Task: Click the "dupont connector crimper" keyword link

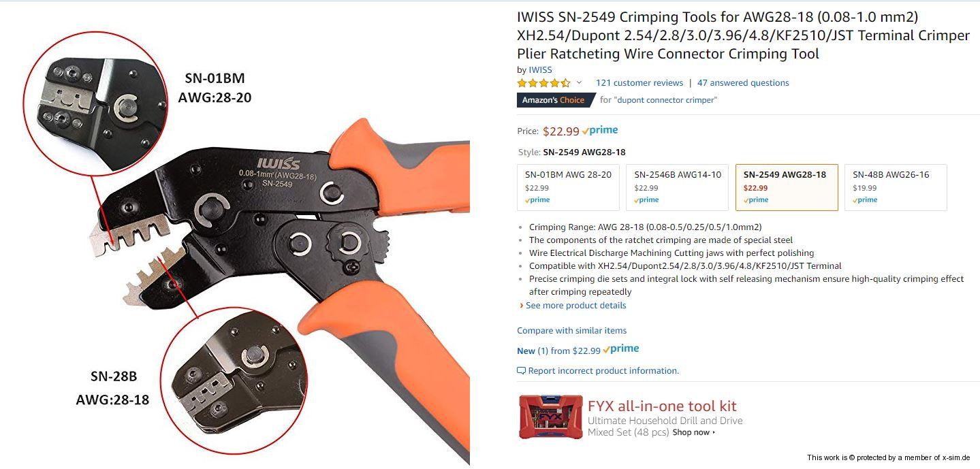Action: (665, 100)
